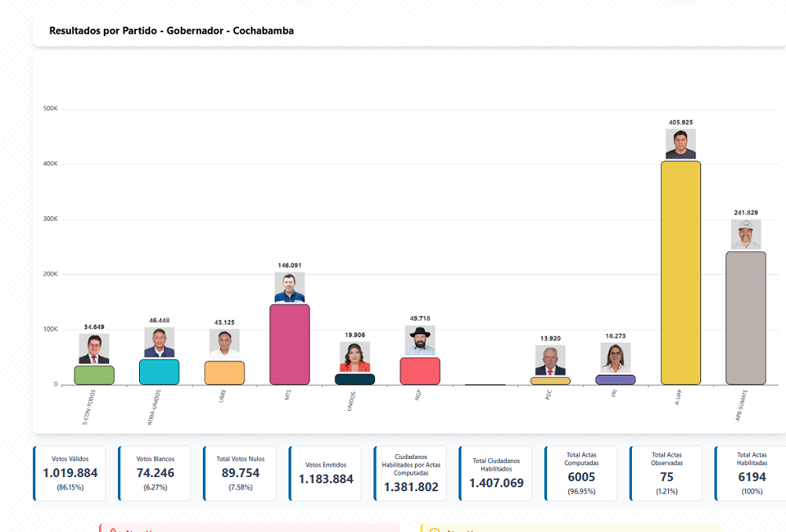
Task: Click the A-UPP candidate photo
Action: [681, 144]
